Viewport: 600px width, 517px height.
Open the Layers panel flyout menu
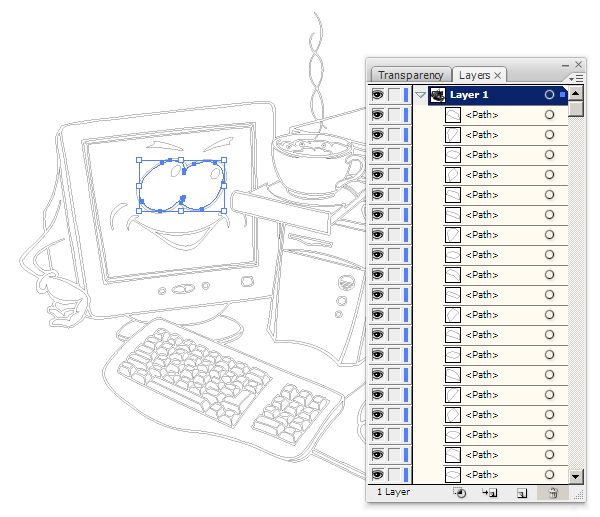tap(576, 78)
